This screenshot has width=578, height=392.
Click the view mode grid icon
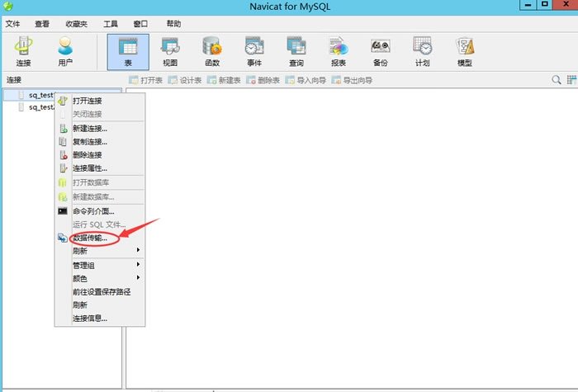click(x=571, y=79)
